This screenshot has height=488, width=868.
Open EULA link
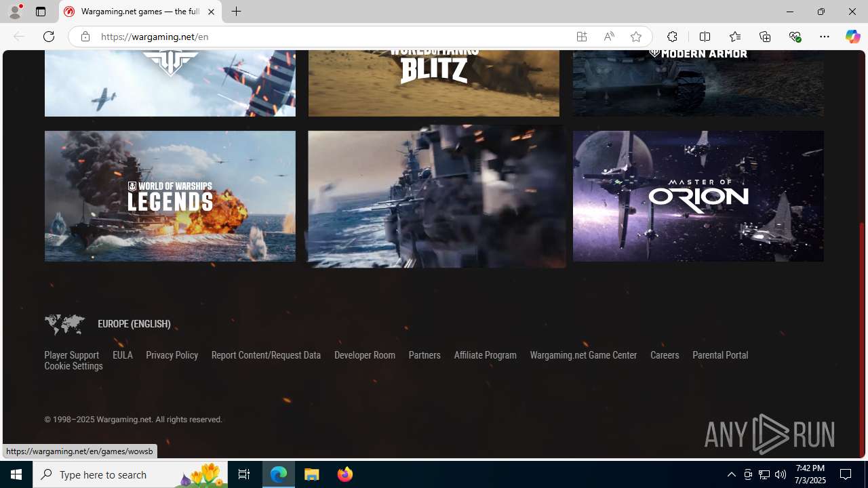[x=123, y=355]
